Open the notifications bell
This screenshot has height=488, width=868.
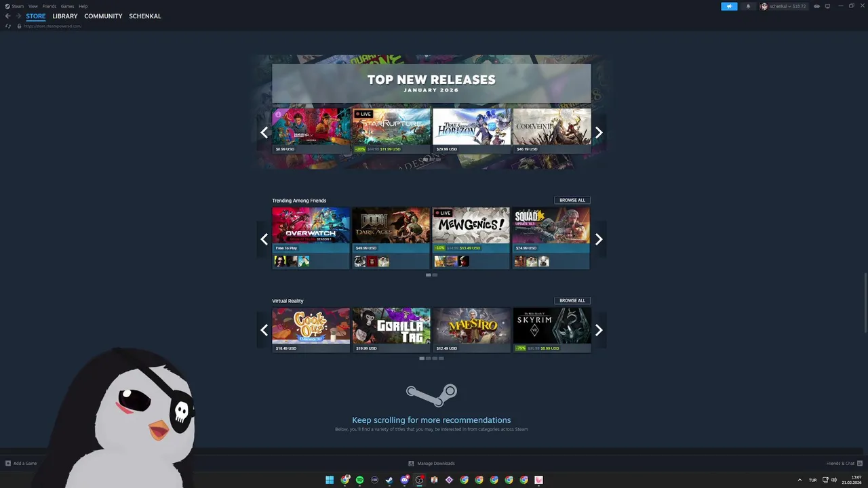[x=748, y=6]
